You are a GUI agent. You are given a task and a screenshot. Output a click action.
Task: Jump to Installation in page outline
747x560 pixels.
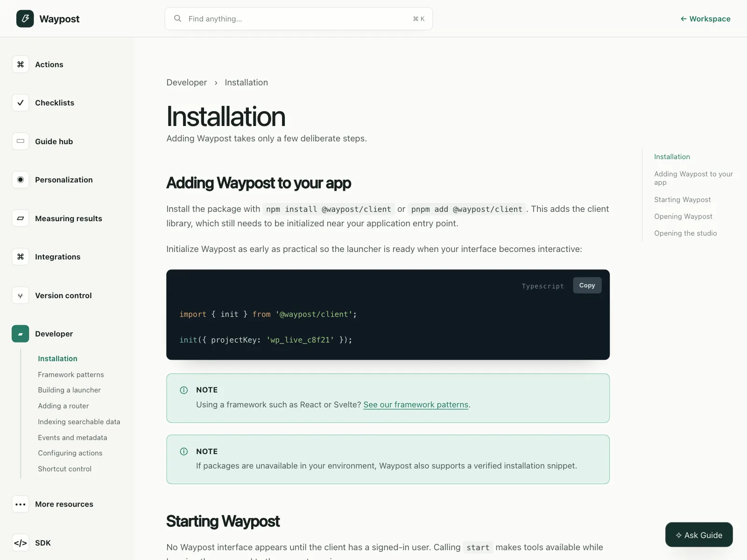672,157
